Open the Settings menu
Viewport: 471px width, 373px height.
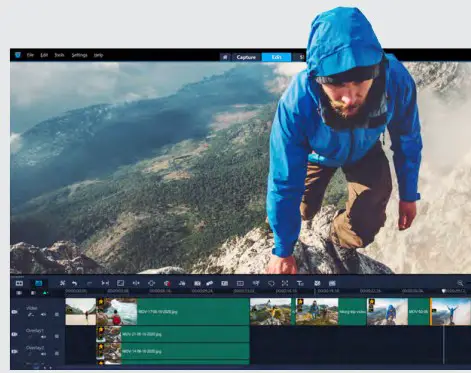(x=79, y=55)
